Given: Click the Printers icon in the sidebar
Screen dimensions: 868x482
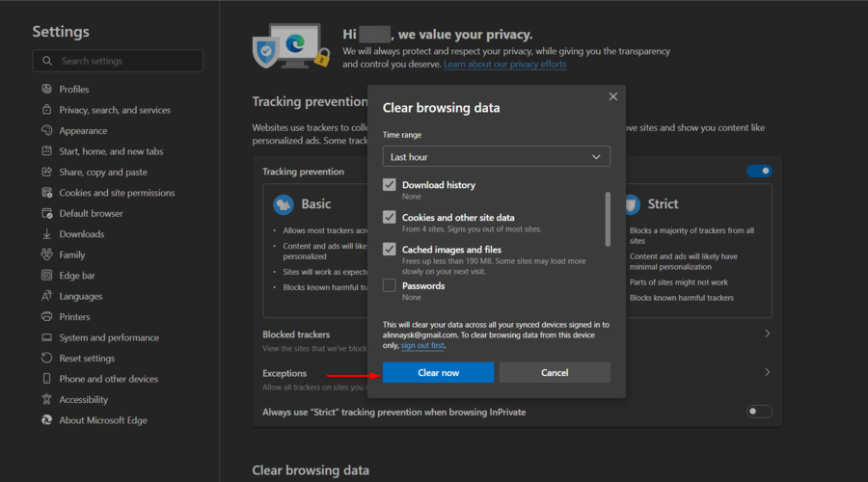Looking at the screenshot, I should [46, 316].
